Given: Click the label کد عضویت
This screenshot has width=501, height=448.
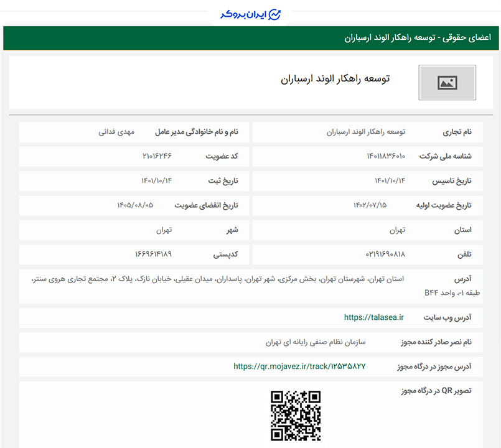Looking at the screenshot, I should pos(222,156).
